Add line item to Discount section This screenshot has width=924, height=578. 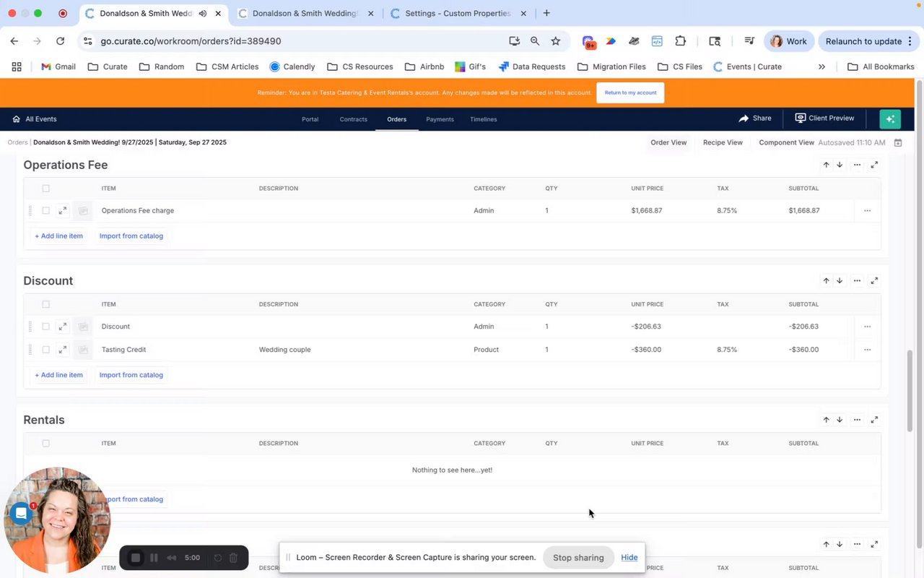58,375
